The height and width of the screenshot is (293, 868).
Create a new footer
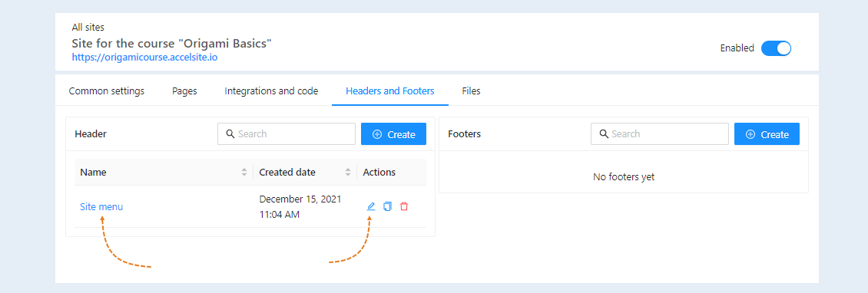point(767,133)
